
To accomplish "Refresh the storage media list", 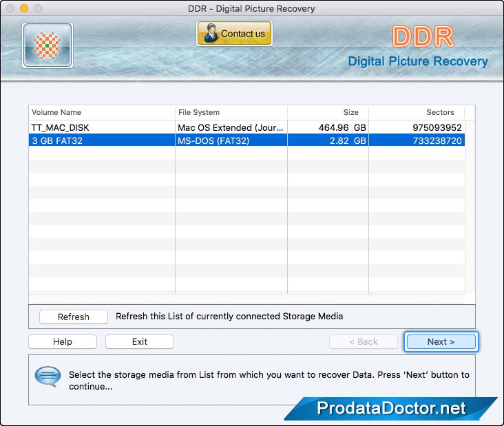I will pos(74,317).
